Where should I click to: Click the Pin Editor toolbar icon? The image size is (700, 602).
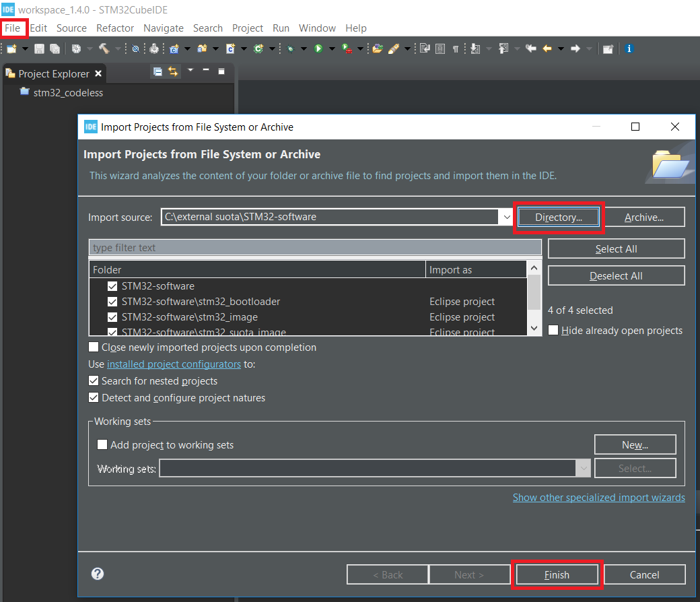click(x=608, y=48)
